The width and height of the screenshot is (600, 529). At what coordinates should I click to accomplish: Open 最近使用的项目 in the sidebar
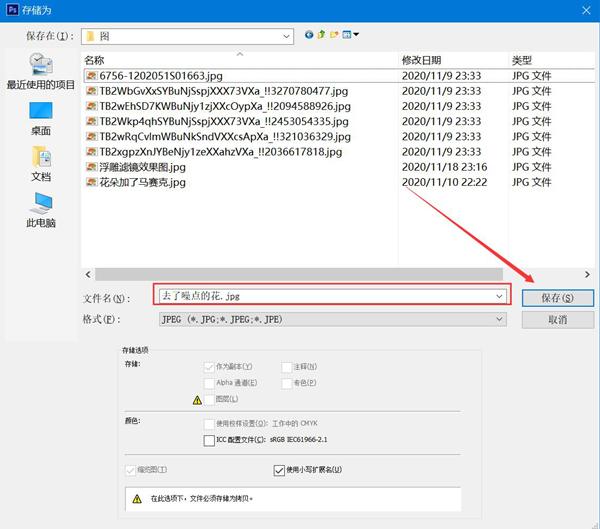(x=41, y=72)
